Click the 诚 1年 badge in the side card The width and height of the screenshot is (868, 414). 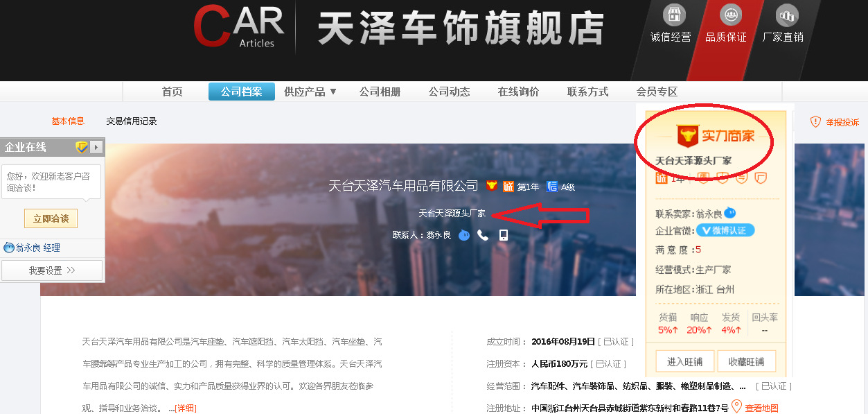(x=670, y=179)
